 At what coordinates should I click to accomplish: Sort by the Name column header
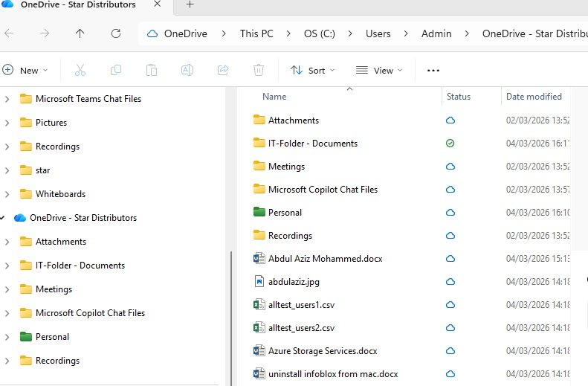[x=274, y=97]
